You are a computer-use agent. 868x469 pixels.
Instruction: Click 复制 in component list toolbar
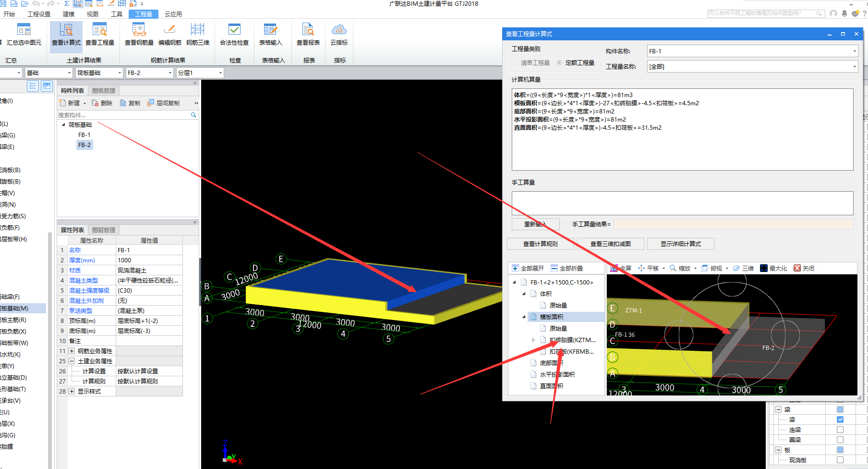pyautogui.click(x=130, y=103)
